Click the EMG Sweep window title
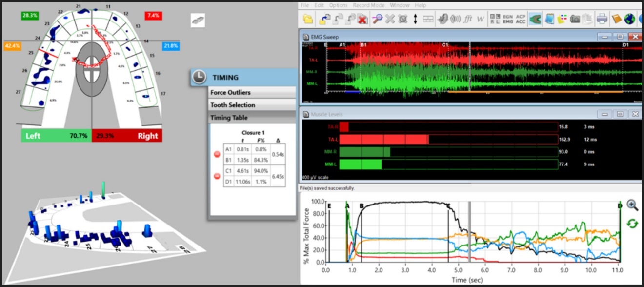The image size is (644, 287). pyautogui.click(x=324, y=37)
